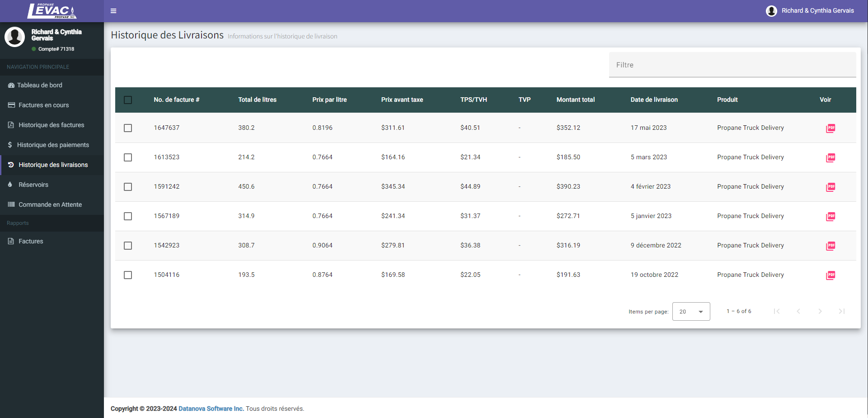Click the Levac Propane logo
The height and width of the screenshot is (418, 868).
(x=52, y=11)
